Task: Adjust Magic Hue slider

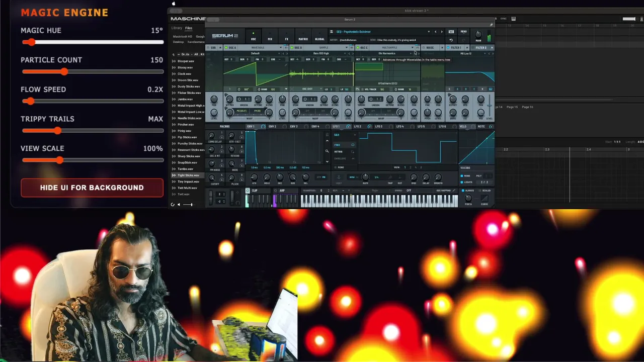Action: coord(93,42)
